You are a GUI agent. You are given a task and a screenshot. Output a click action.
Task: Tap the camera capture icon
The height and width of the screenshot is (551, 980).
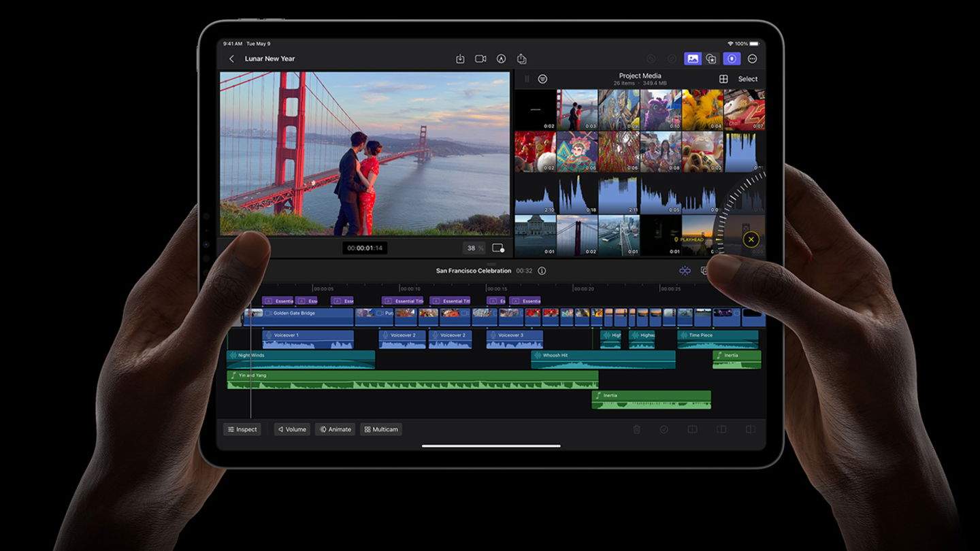480,58
